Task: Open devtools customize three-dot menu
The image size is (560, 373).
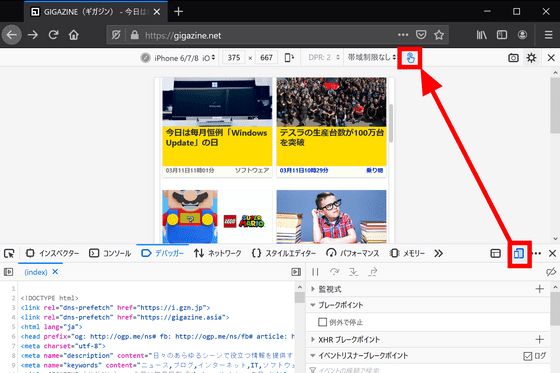Action: (536, 253)
